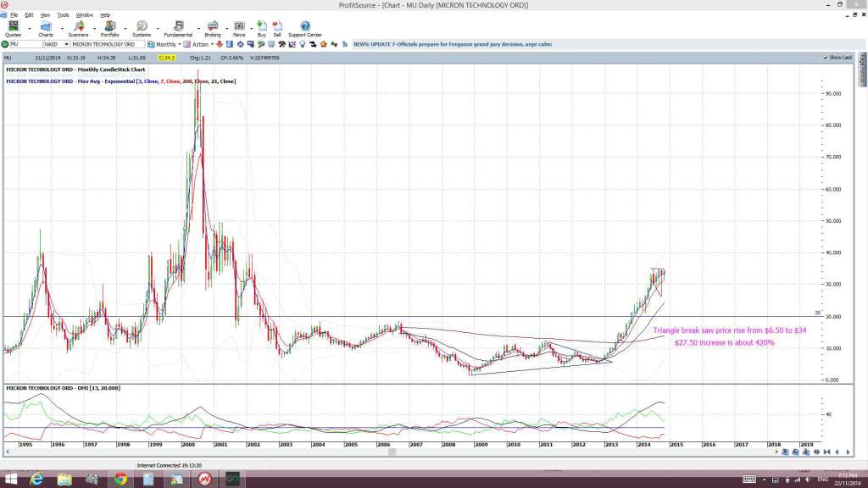
Task: Open the Help menu
Action: [105, 15]
